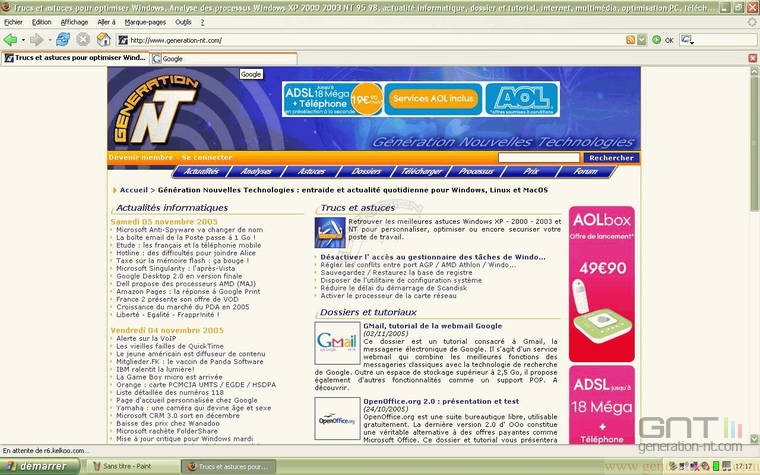The height and width of the screenshot is (475, 760).
Task: Click the Generation NT logo
Action: (x=156, y=110)
